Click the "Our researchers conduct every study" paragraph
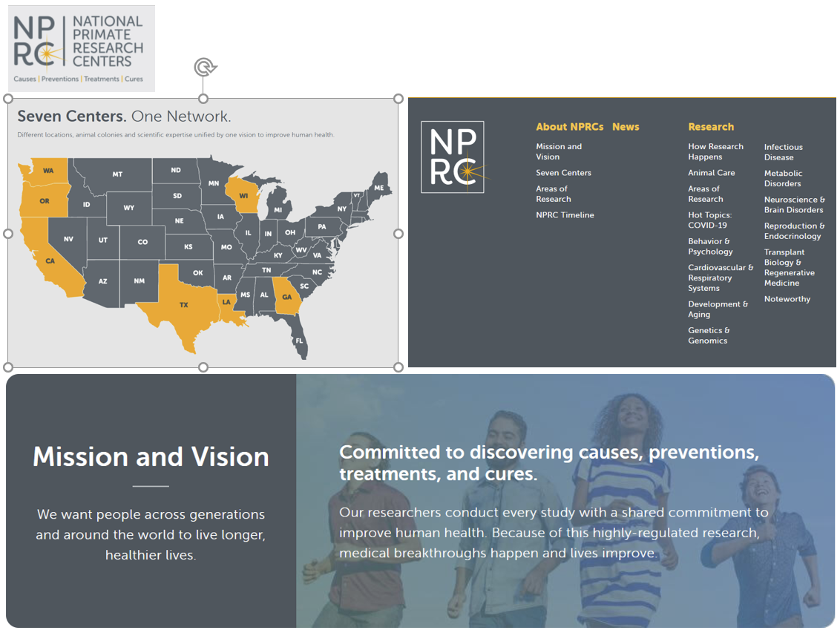The height and width of the screenshot is (633, 840). tap(554, 533)
